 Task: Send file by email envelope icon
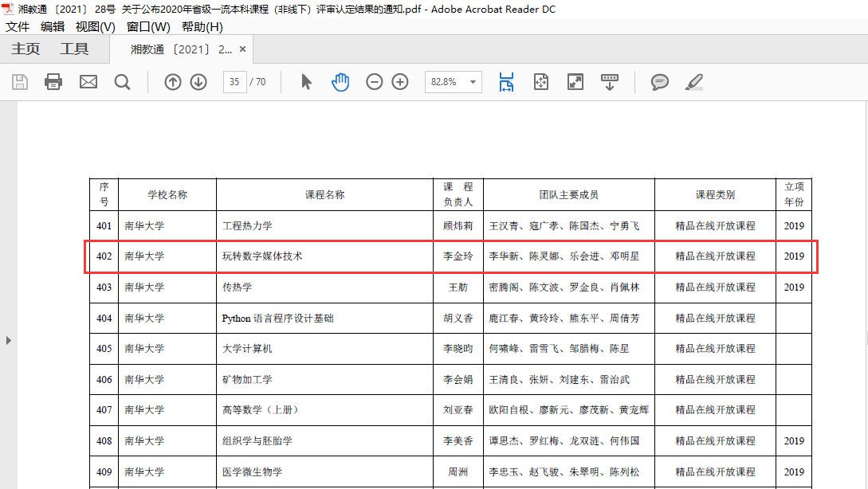point(88,82)
